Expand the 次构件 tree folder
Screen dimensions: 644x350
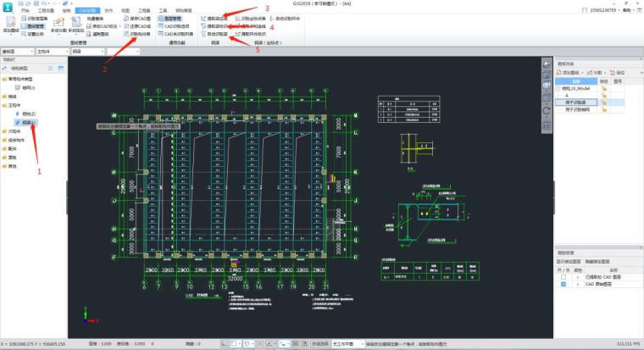coord(12,131)
